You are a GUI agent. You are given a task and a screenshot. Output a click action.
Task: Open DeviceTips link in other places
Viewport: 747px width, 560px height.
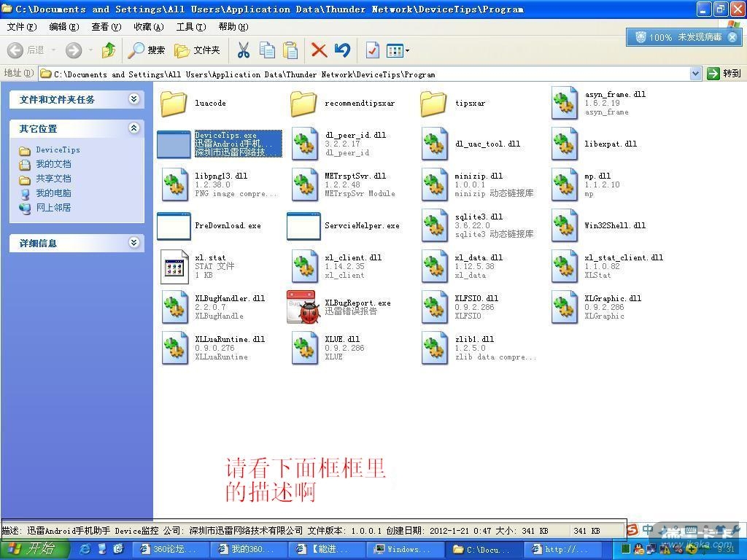click(58, 150)
